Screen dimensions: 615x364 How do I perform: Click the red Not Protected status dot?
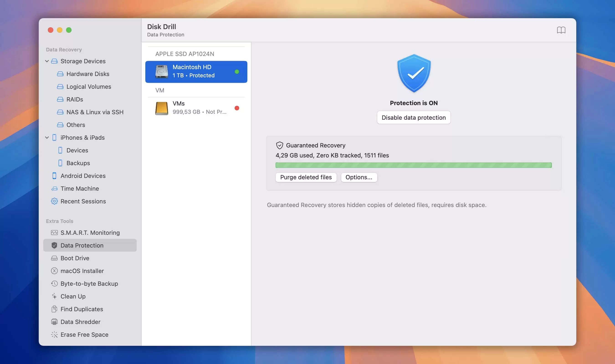coord(237,108)
